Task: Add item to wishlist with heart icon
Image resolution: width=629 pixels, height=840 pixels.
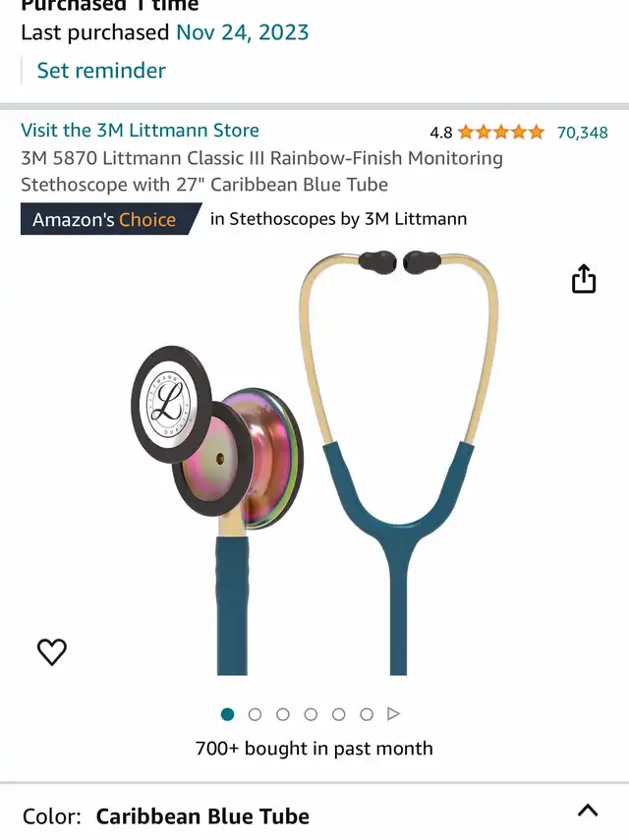Action: coord(52,651)
